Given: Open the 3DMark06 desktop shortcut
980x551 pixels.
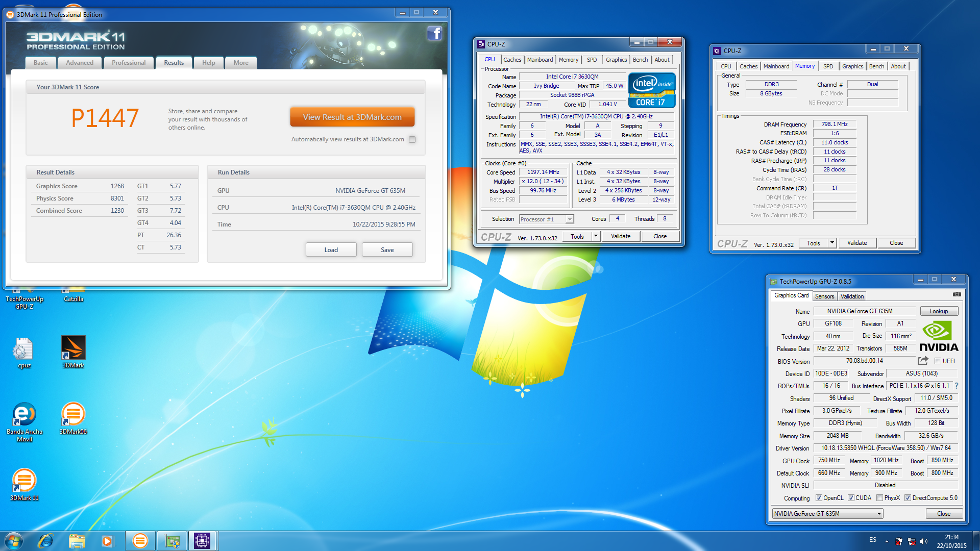Looking at the screenshot, I should point(73,418).
